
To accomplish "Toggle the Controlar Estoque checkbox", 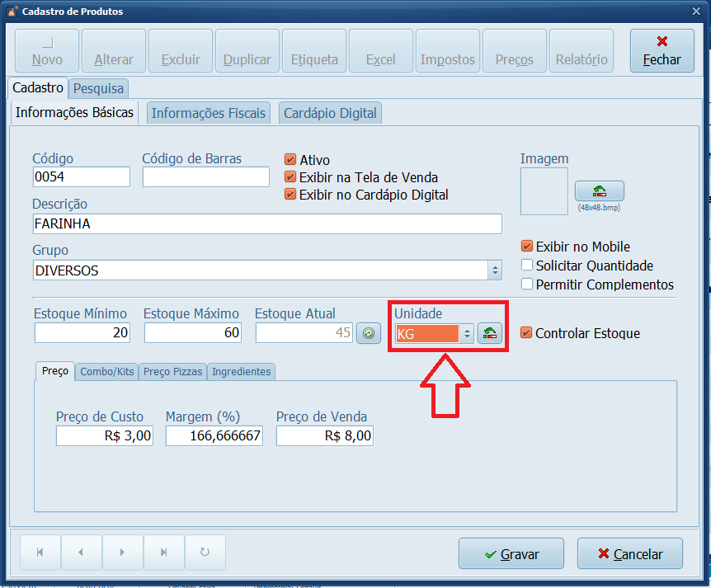I will click(527, 333).
